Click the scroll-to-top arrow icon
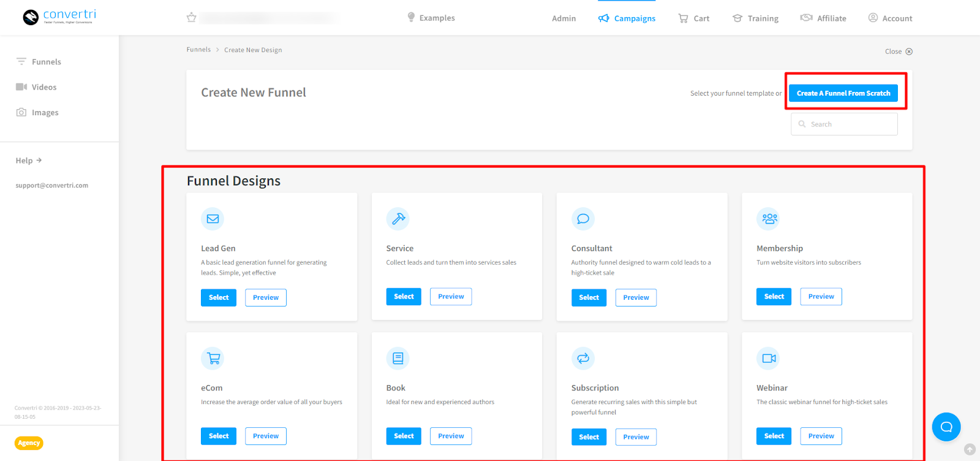The height and width of the screenshot is (461, 980). (970, 449)
